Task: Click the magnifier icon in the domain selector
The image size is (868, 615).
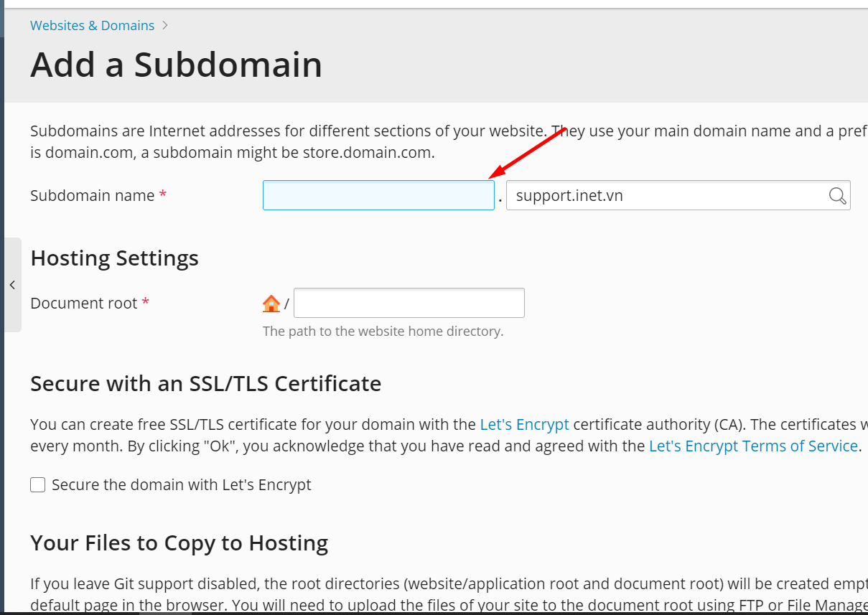Action: pyautogui.click(x=837, y=196)
